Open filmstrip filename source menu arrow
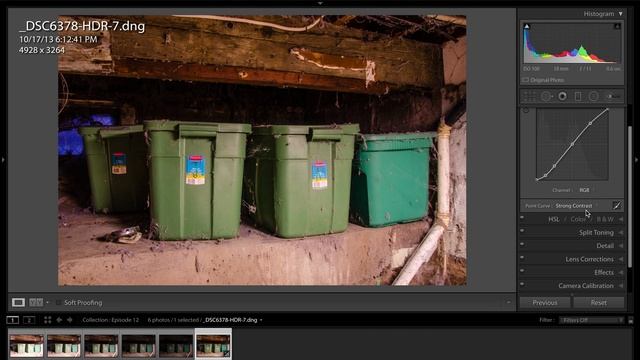Screen dimensions: 640x360 [x=261, y=320]
